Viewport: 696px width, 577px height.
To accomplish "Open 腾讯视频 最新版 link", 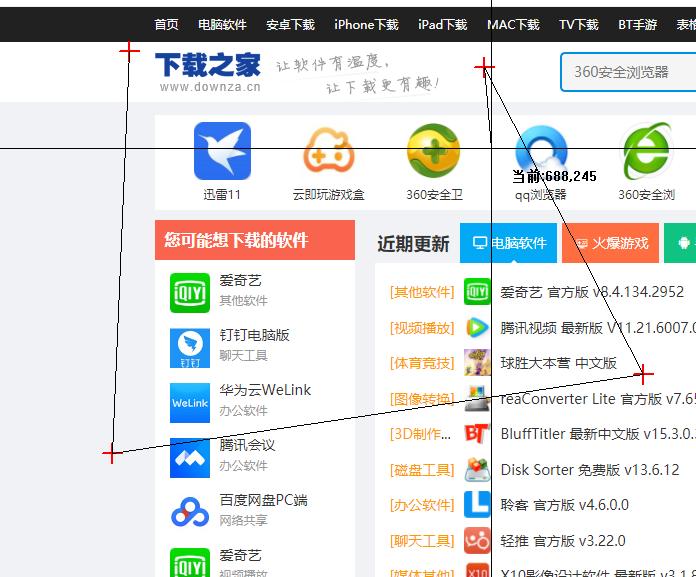I will click(x=598, y=328).
